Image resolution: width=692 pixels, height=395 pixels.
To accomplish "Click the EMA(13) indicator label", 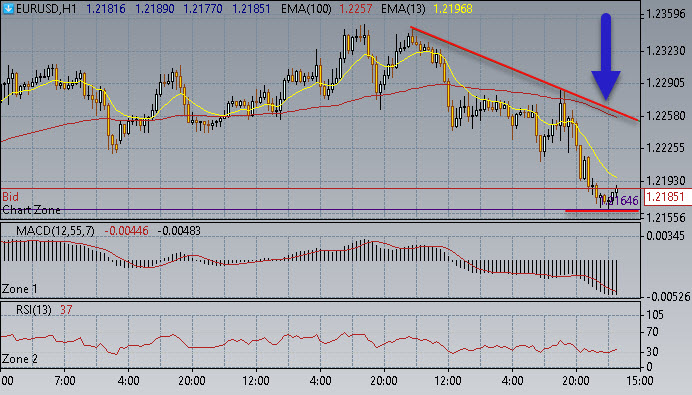I will point(404,9).
